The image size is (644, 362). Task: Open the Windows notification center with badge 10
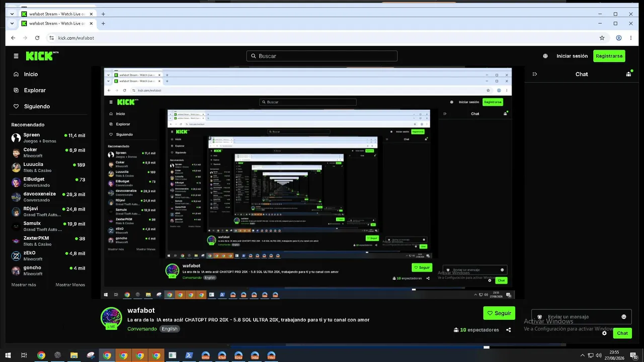[x=633, y=355]
